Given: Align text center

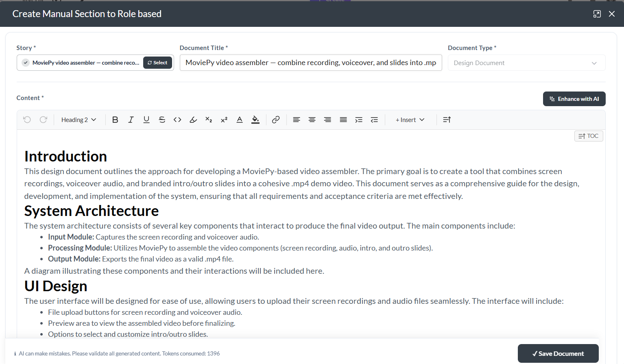Looking at the screenshot, I should tap(312, 120).
